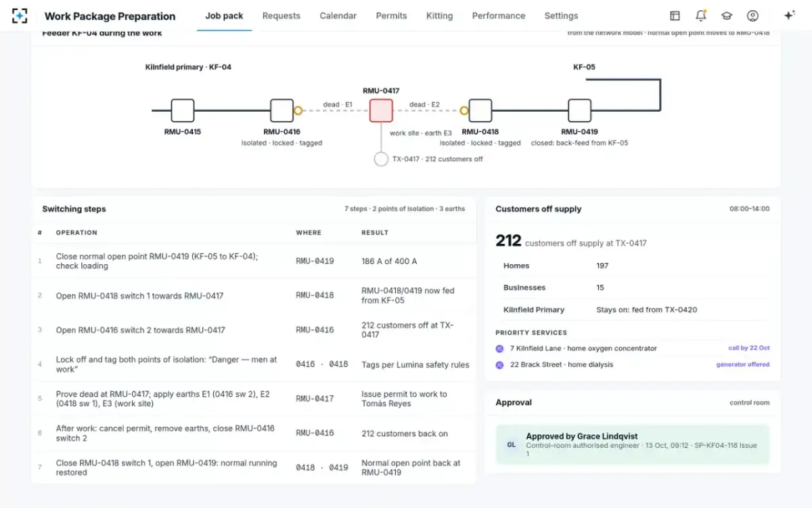The image size is (812, 508).
Task: Switch to the Job pack tab
Action: tap(224, 16)
